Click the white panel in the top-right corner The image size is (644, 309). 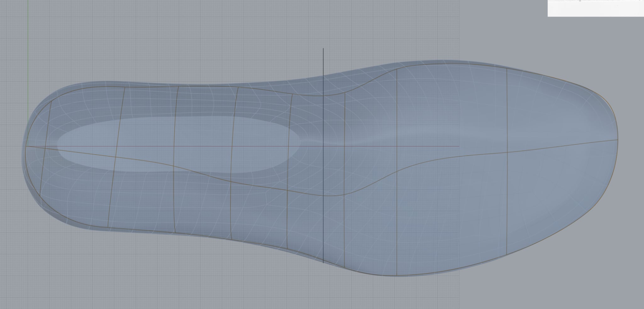point(596,8)
